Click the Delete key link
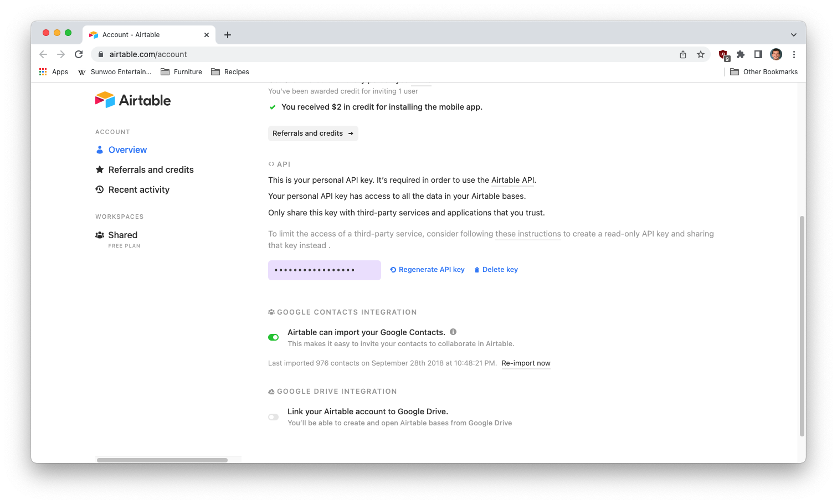This screenshot has height=504, width=837. 496,270
